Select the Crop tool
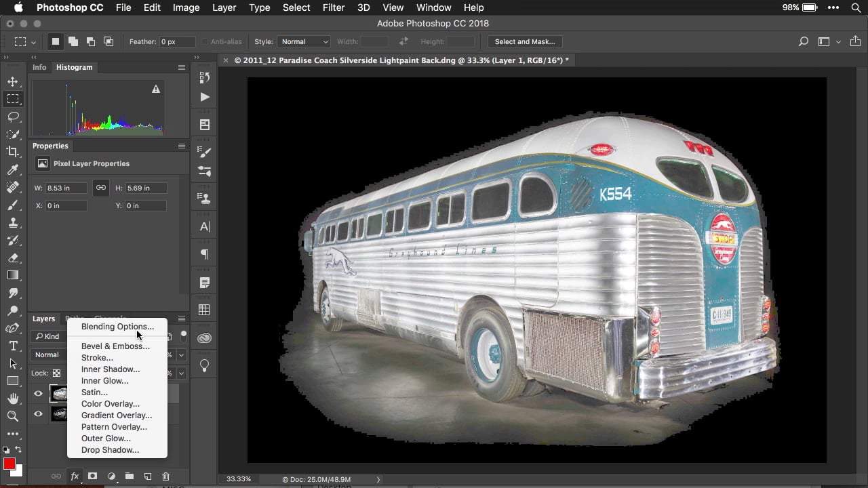868x488 pixels. (x=12, y=152)
